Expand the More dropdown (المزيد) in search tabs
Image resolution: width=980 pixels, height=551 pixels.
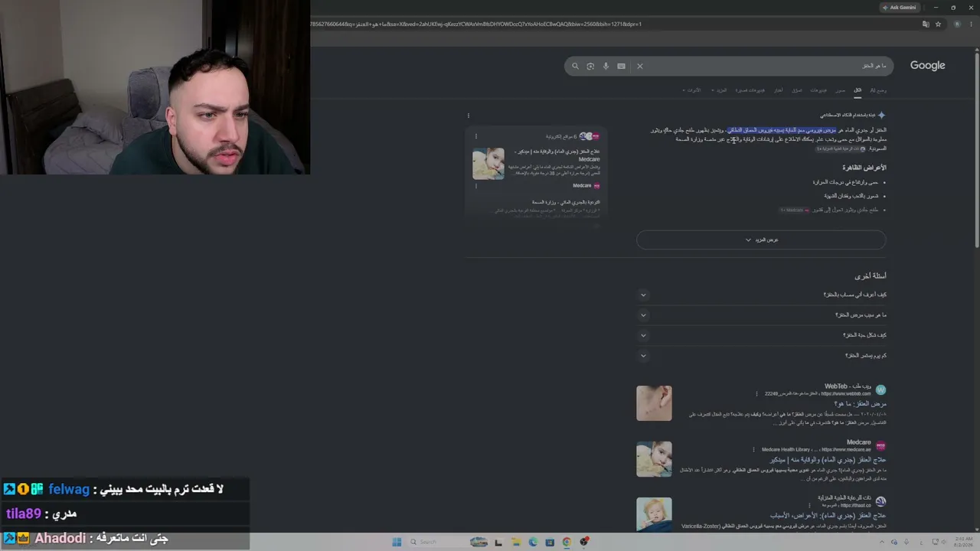coord(720,90)
